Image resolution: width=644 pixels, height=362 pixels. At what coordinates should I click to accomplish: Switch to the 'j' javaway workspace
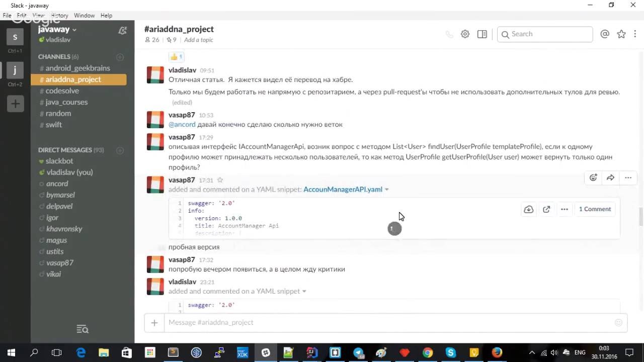pos(15,70)
